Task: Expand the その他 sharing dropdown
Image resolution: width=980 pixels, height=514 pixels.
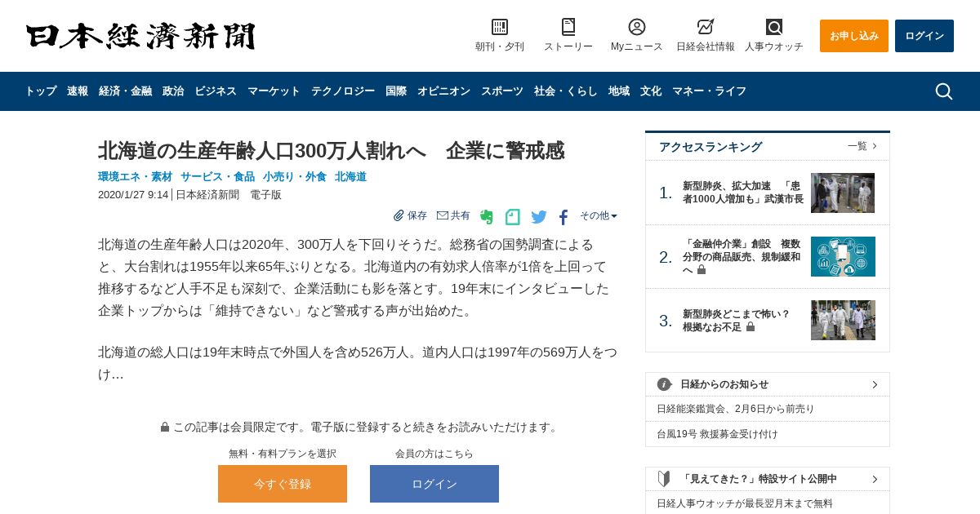Action: [x=599, y=215]
